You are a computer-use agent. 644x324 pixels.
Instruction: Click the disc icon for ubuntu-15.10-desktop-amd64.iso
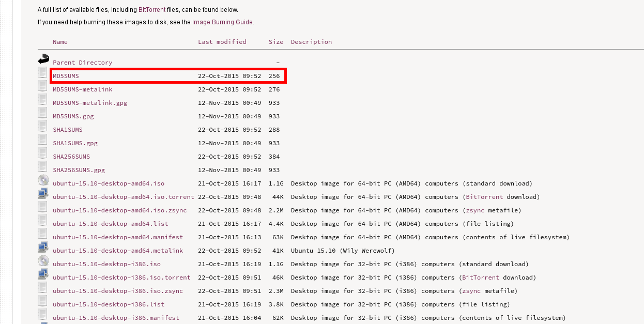tap(43, 180)
